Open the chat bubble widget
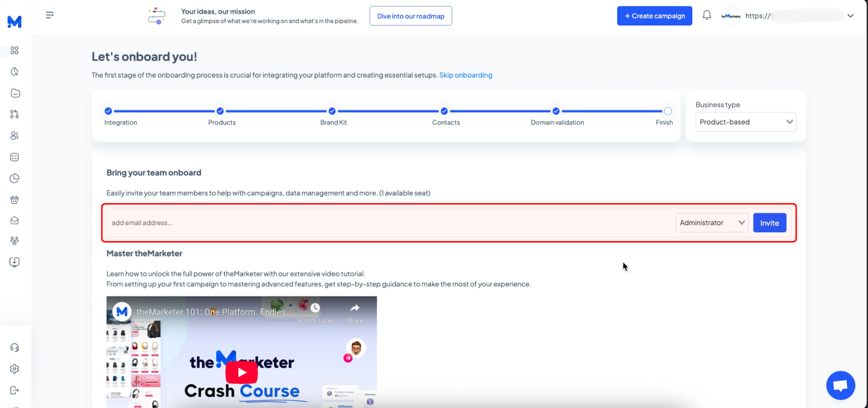The image size is (868, 408). coord(841,385)
